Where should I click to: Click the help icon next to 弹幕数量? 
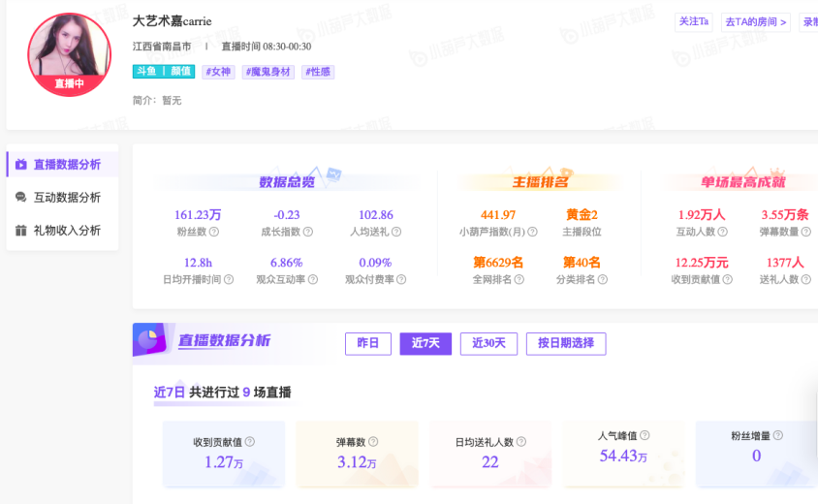806,232
